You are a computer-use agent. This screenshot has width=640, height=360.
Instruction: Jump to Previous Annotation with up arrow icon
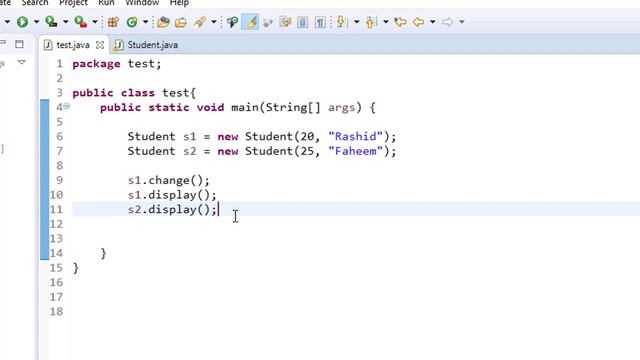click(371, 22)
